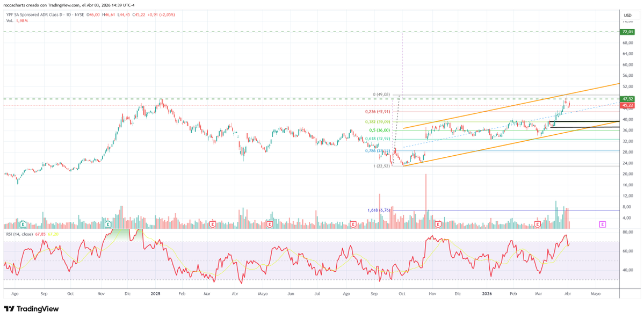
Task: Click the red earnings marker near Mayo 2025
Action: pyautogui.click(x=270, y=224)
